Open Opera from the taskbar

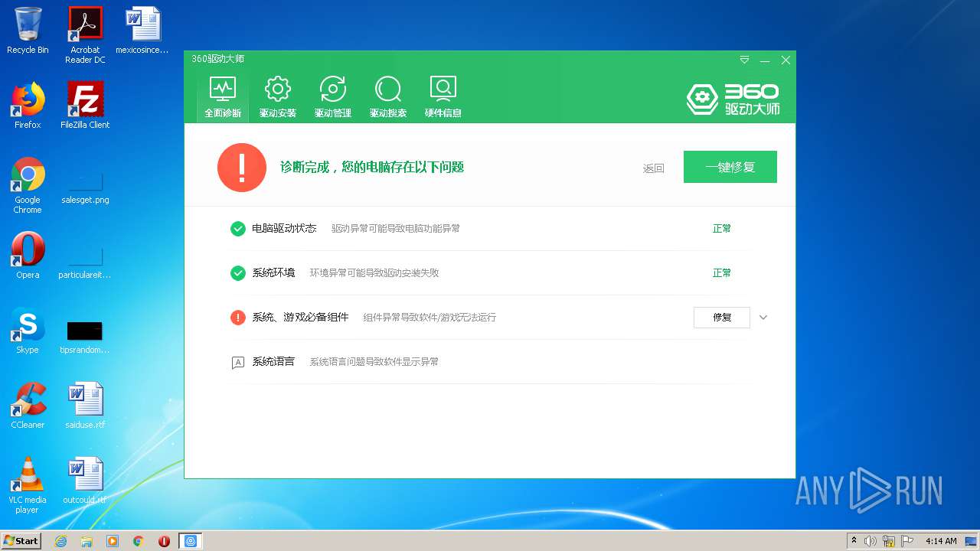tap(164, 541)
